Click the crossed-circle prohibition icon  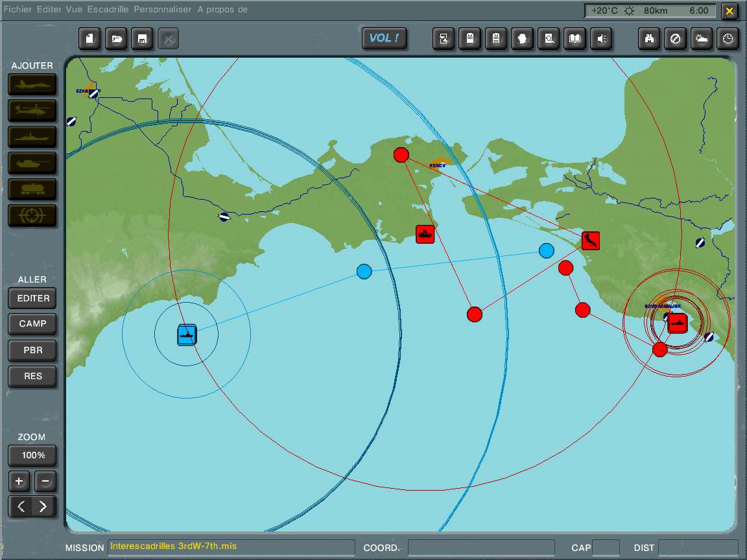pyautogui.click(x=675, y=39)
